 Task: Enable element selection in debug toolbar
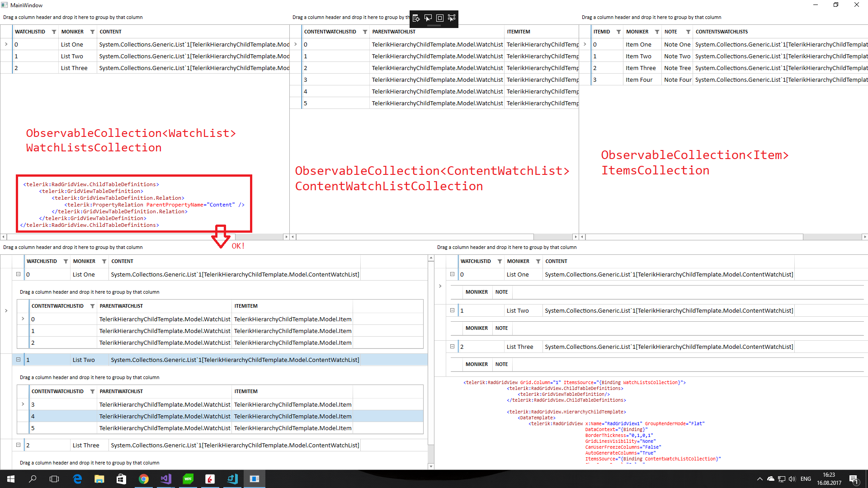tap(428, 18)
